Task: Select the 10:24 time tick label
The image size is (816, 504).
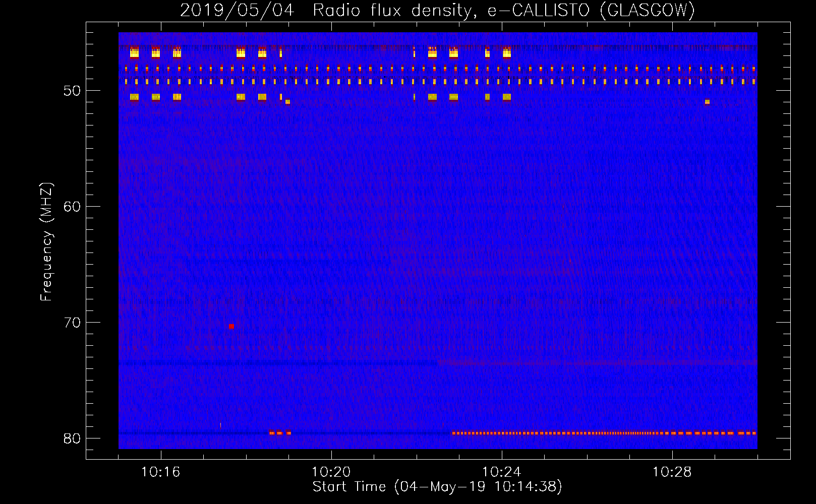Action: [501, 472]
